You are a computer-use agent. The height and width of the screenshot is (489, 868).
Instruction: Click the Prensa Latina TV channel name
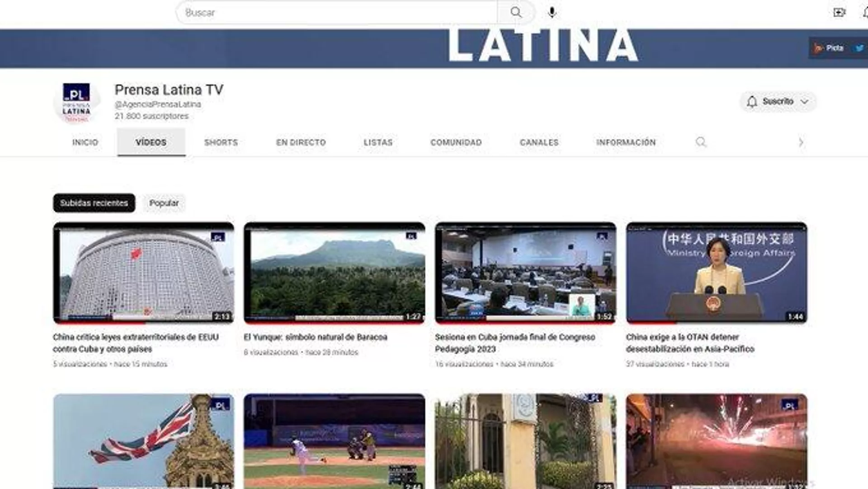(x=169, y=90)
